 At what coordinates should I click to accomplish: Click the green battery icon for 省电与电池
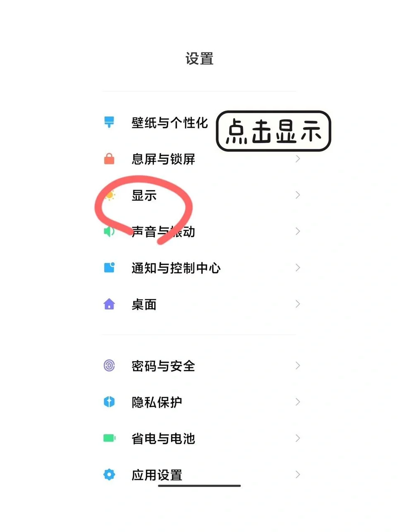(x=109, y=438)
